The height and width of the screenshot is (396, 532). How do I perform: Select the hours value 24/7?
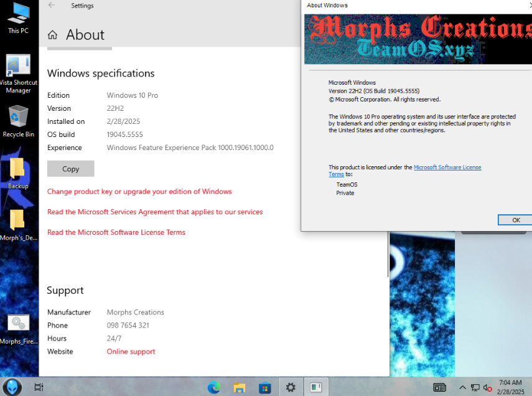tap(114, 339)
